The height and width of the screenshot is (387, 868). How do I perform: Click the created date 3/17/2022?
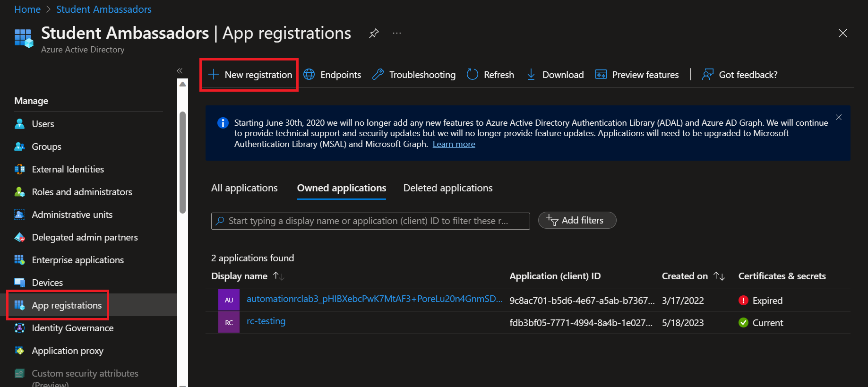[x=683, y=301]
